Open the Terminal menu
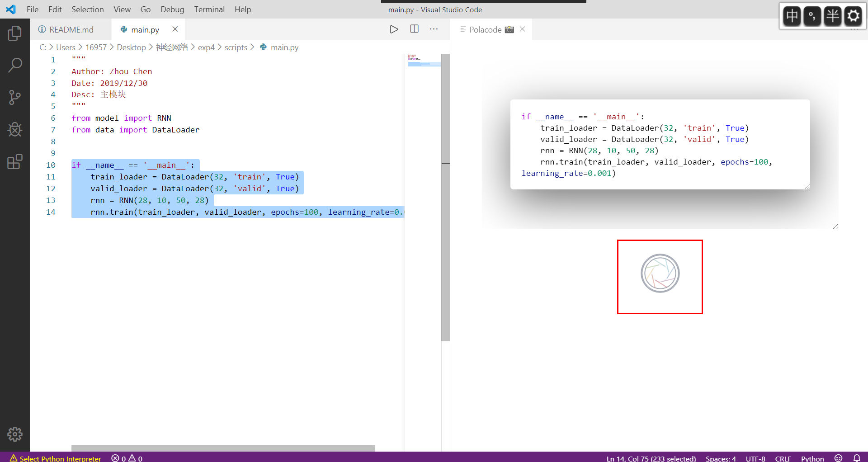868x462 pixels. 209,9
